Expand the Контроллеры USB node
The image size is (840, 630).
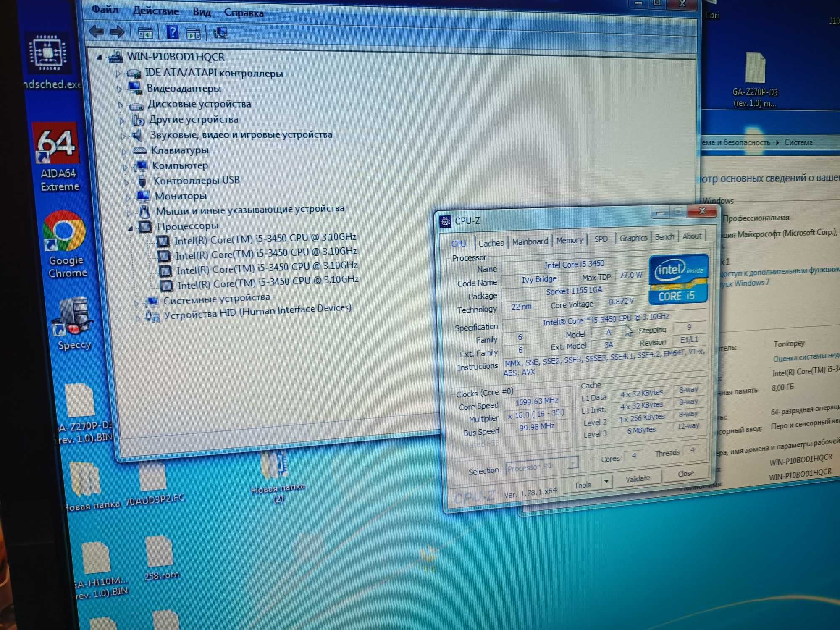coord(126,183)
